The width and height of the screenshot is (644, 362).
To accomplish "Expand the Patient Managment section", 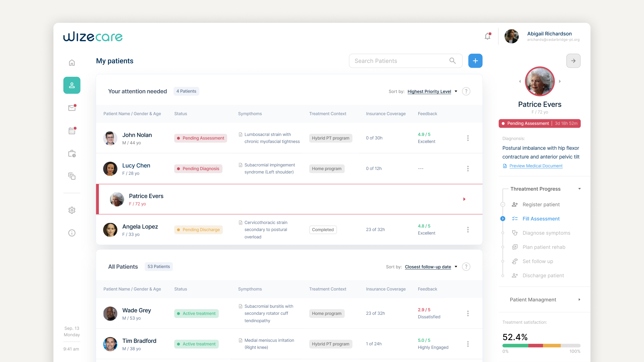I will point(579,300).
